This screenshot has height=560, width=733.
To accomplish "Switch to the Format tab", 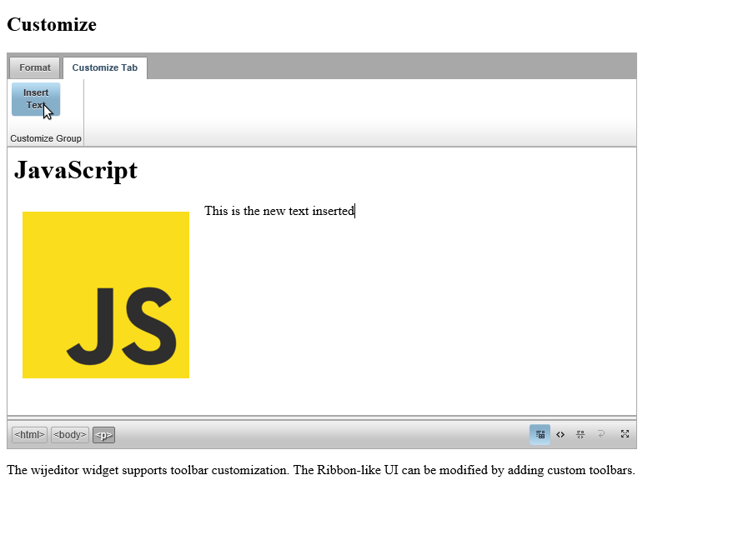I will tap(34, 67).
